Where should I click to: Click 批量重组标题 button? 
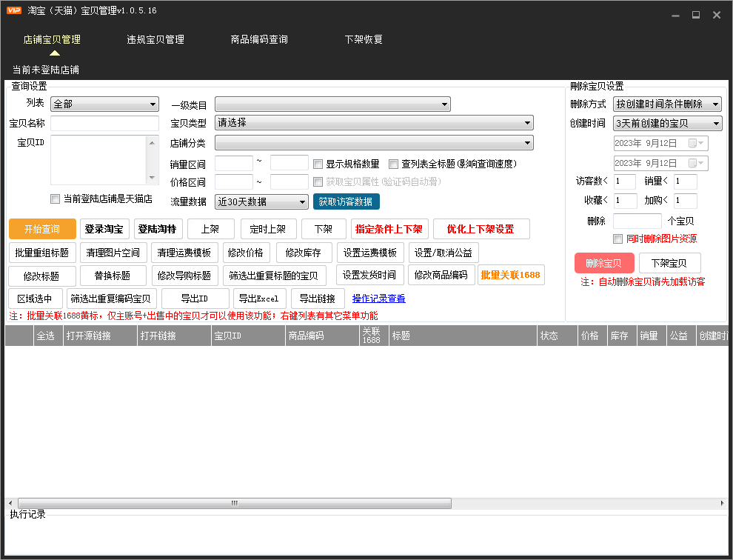click(x=42, y=253)
